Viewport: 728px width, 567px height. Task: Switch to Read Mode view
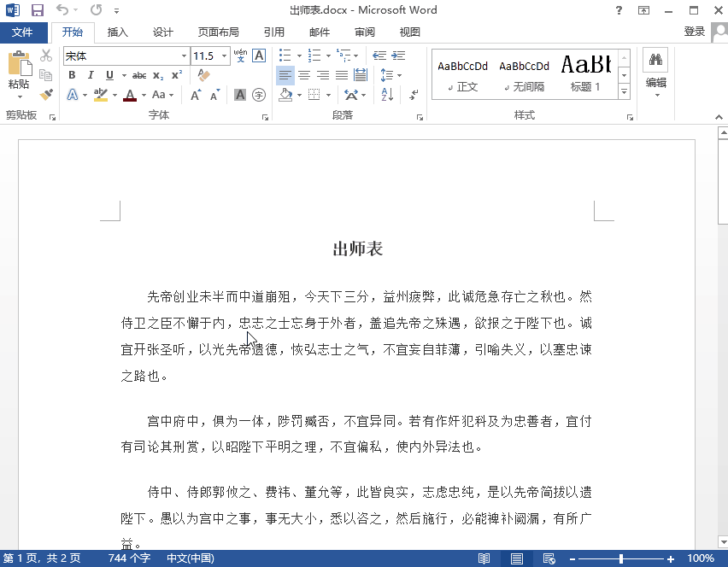click(484, 558)
